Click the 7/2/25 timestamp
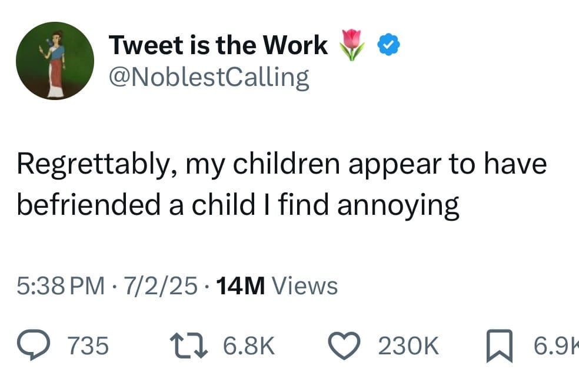The image size is (579, 392). point(161,285)
